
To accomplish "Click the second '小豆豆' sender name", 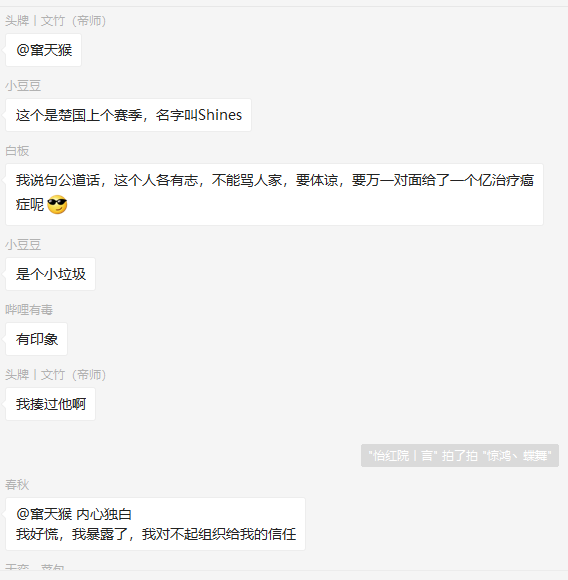I will coord(23,245).
